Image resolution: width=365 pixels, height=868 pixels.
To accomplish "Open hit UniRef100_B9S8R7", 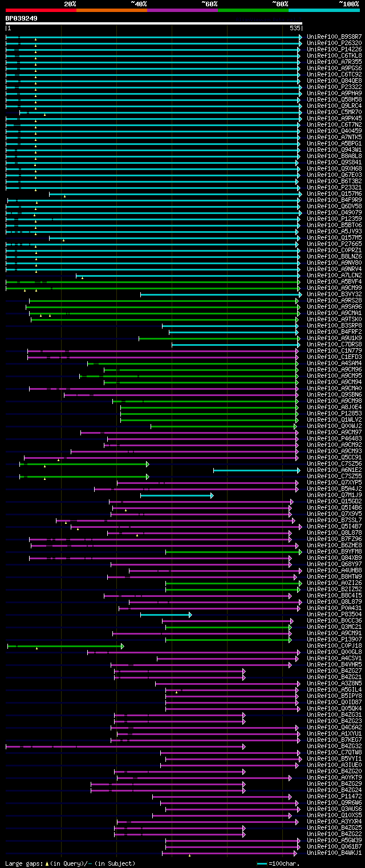I will pos(334,37).
